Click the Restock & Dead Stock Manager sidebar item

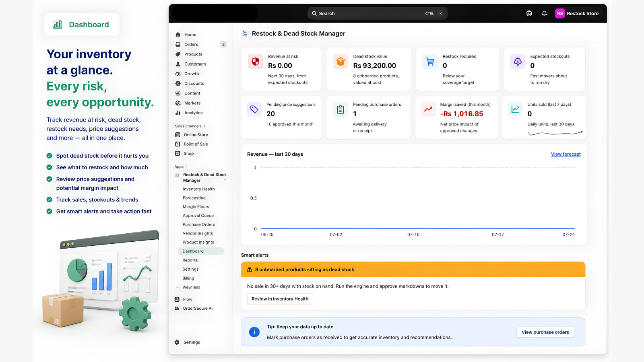click(200, 177)
